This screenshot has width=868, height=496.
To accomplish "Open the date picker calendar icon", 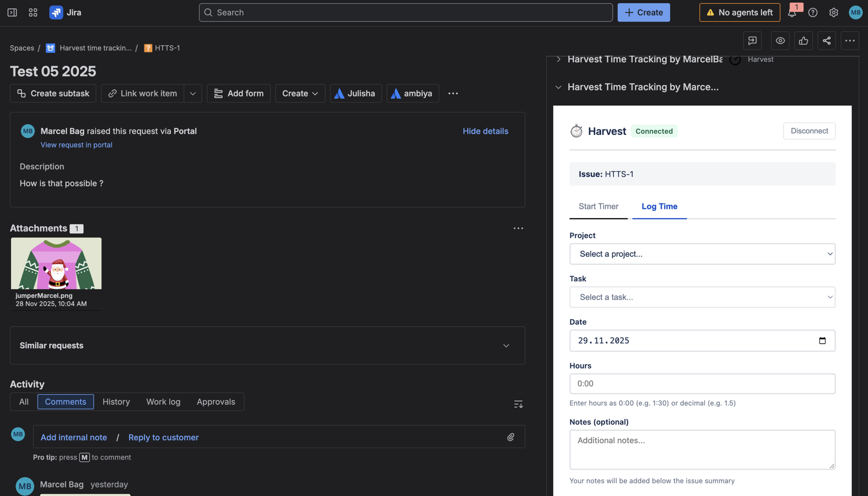I will click(x=822, y=341).
